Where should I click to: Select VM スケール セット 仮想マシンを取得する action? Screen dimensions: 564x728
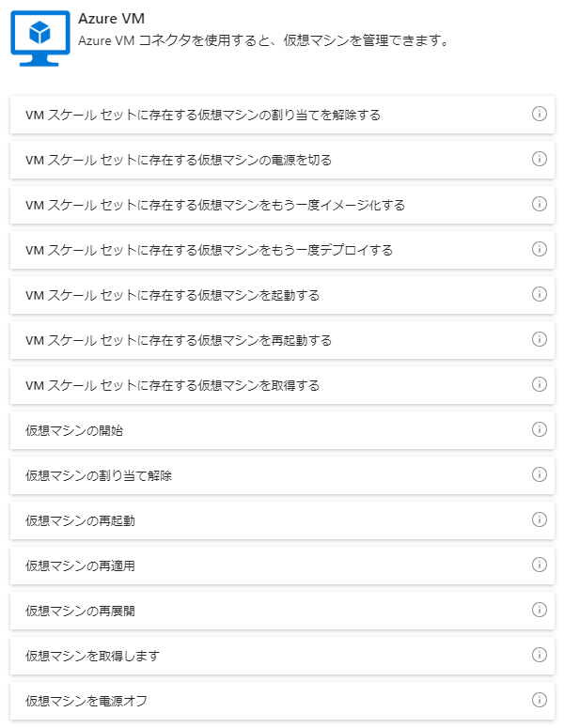coord(282,385)
